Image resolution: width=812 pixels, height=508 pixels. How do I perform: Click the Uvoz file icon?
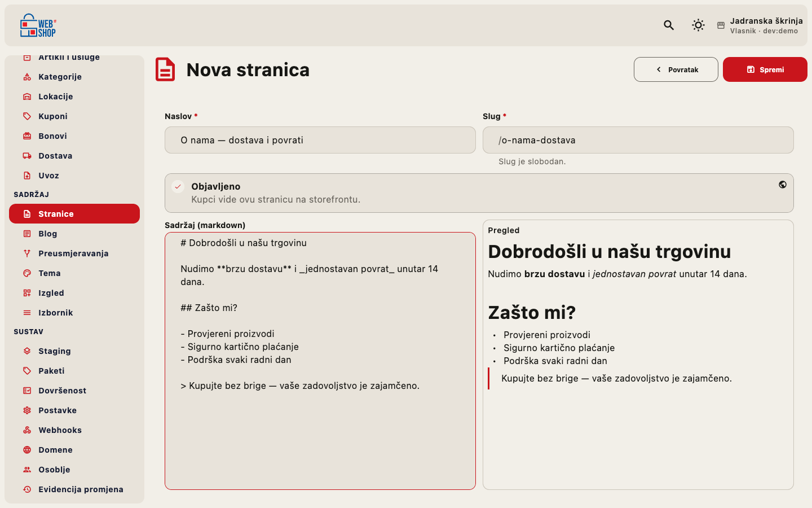(27, 176)
